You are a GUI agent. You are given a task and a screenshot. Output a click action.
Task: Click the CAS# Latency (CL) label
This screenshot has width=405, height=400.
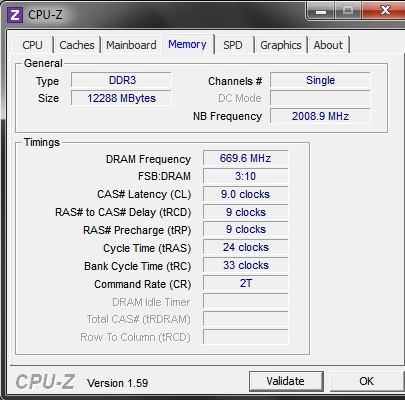click(x=144, y=194)
